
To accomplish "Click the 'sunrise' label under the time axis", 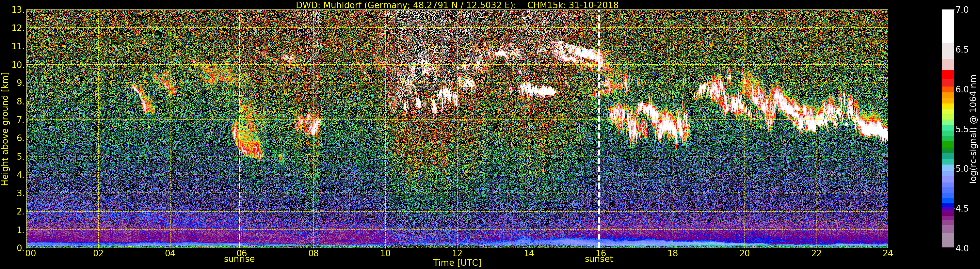I will (x=239, y=259).
